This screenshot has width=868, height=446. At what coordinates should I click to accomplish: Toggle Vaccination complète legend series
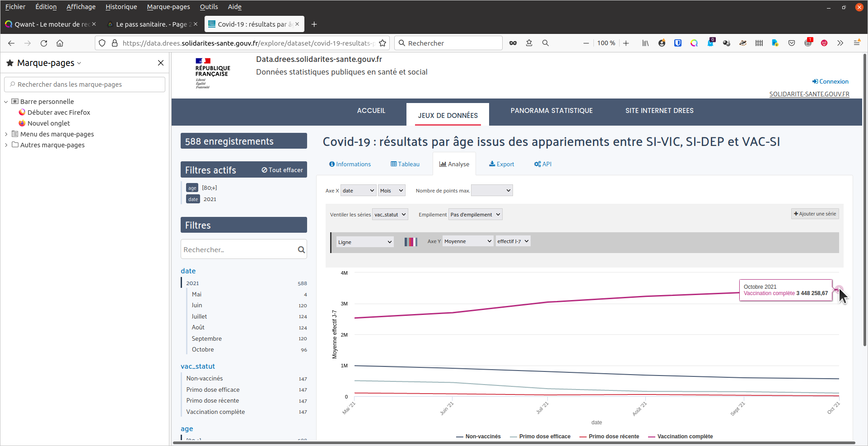coord(680,437)
